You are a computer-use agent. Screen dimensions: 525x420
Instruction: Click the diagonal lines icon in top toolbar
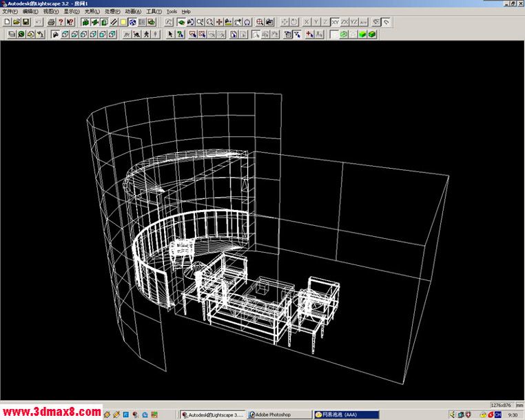(114, 22)
